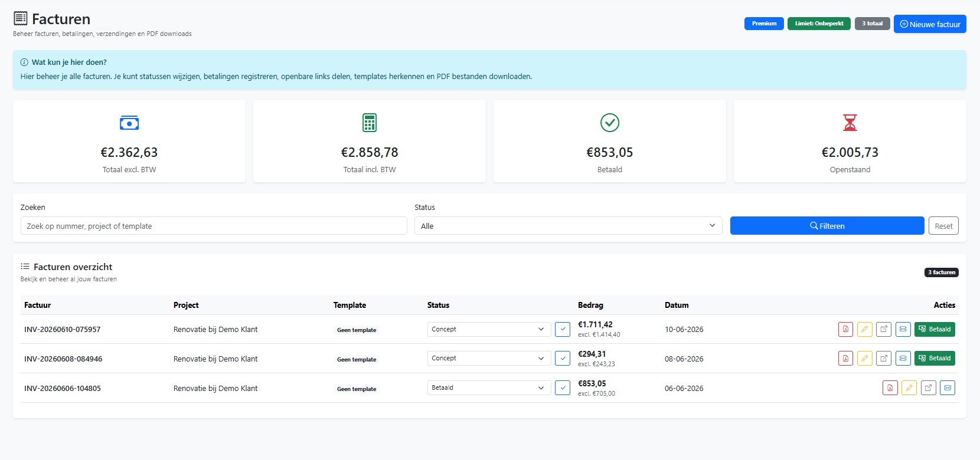This screenshot has width=980, height=460.
Task: Select invoice number INV-20260606-104805
Action: [x=63, y=388]
